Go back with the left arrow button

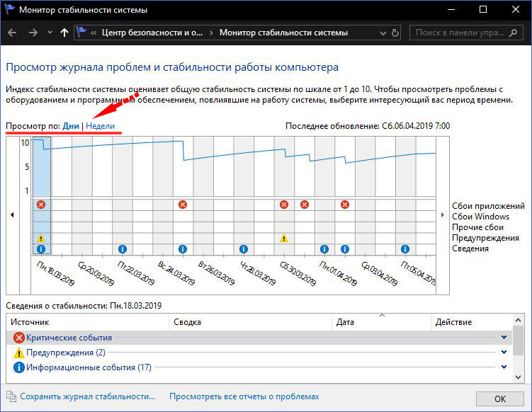click(x=12, y=33)
